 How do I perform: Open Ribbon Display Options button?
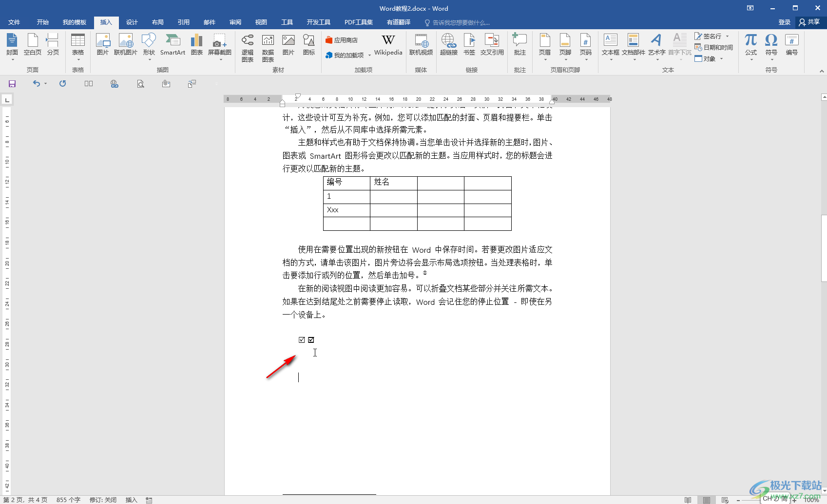pyautogui.click(x=750, y=8)
